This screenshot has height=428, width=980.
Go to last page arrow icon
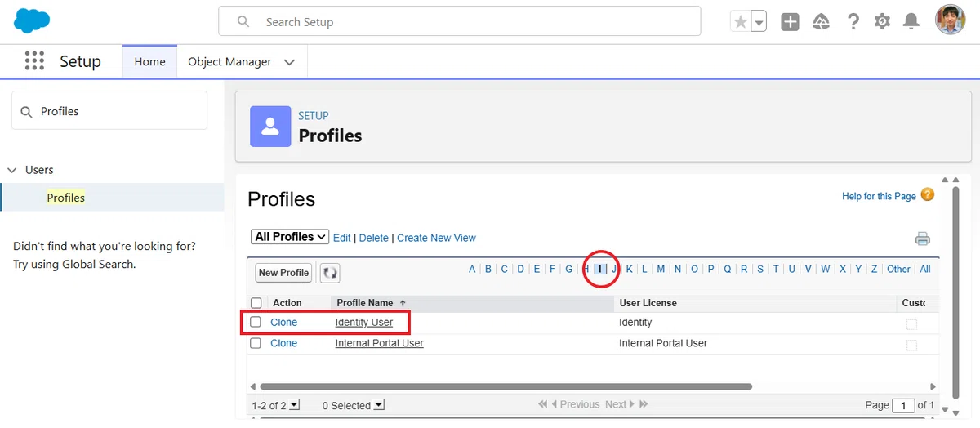point(644,404)
